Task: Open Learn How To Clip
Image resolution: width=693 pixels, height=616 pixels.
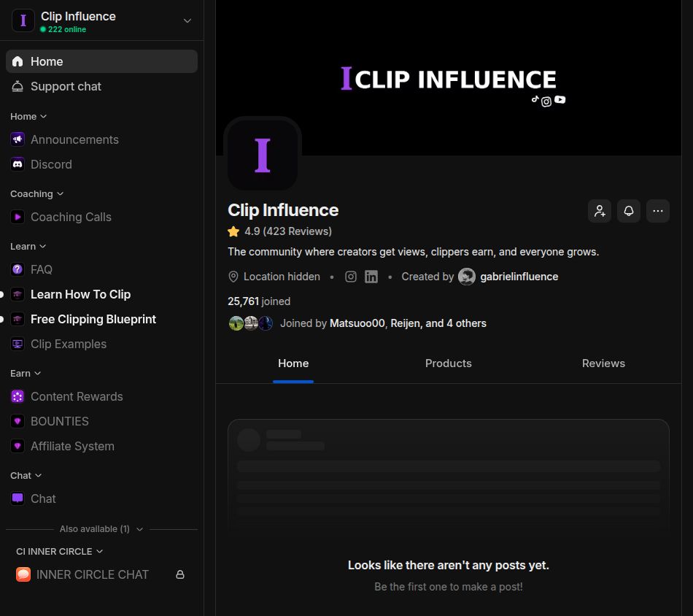Action: [101, 294]
